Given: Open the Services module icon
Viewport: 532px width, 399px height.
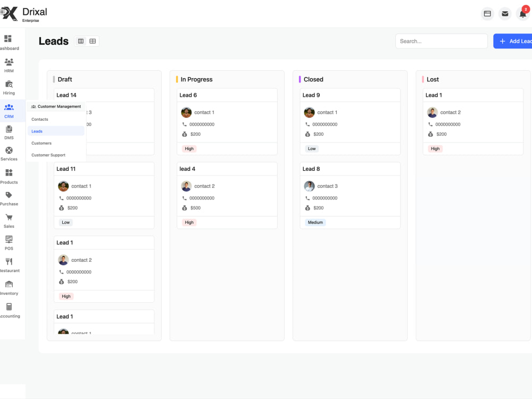Looking at the screenshot, I should coord(9,151).
